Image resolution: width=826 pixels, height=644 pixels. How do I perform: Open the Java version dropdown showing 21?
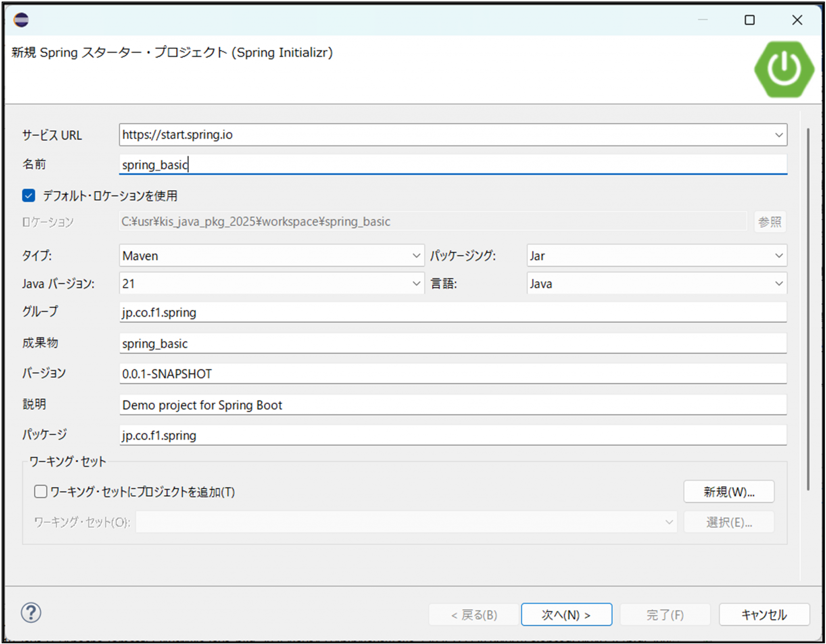pyautogui.click(x=416, y=283)
